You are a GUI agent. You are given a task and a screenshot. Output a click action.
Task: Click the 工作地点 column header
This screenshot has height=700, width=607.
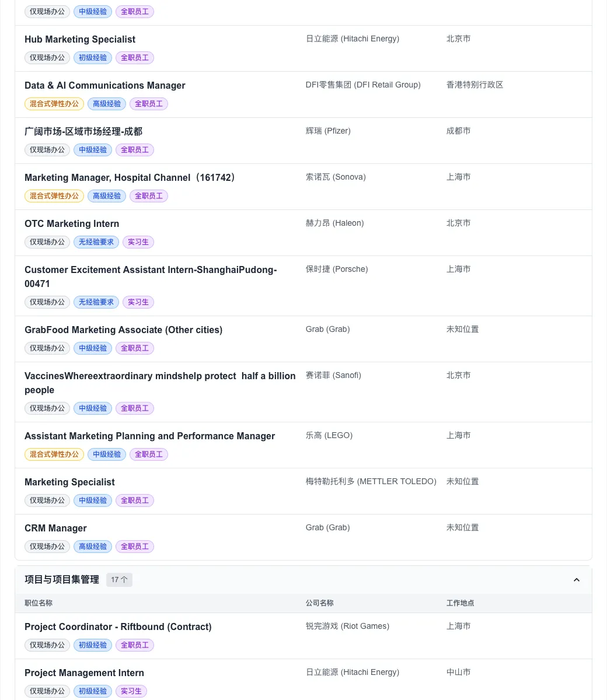461,603
